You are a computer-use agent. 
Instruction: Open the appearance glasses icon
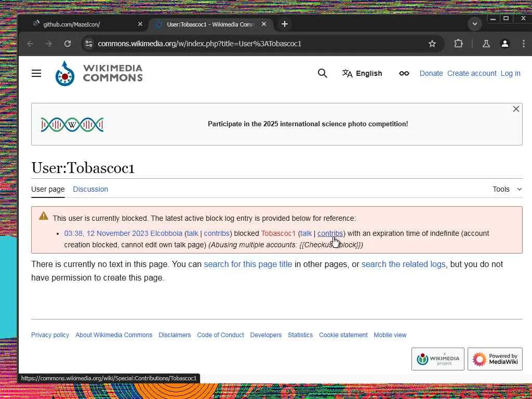coord(404,73)
